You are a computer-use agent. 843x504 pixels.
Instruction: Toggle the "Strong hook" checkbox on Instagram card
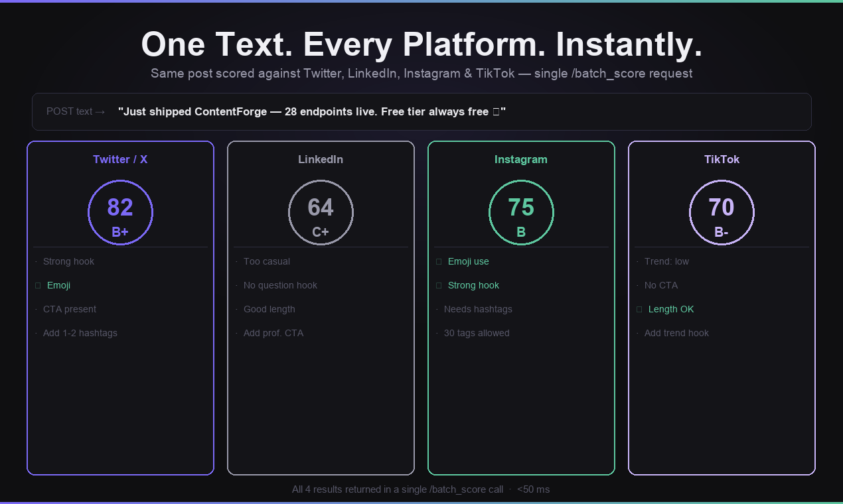[x=438, y=285]
